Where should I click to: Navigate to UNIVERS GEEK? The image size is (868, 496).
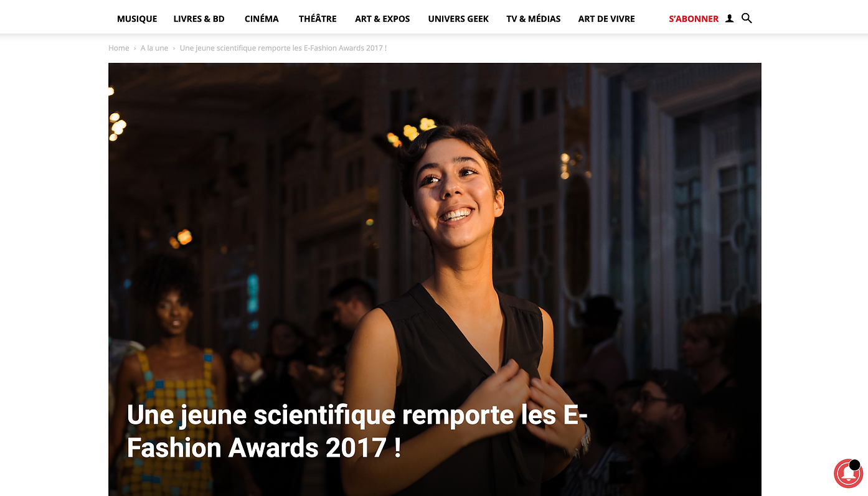(458, 19)
